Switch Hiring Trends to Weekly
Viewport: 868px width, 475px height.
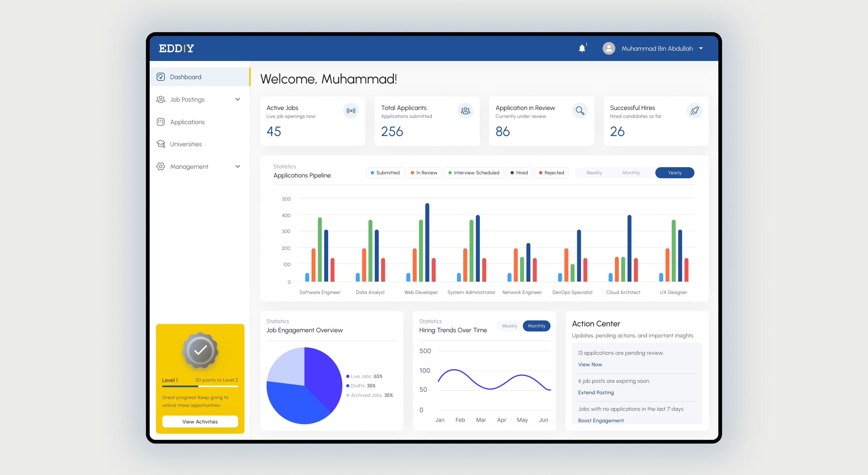(x=509, y=326)
